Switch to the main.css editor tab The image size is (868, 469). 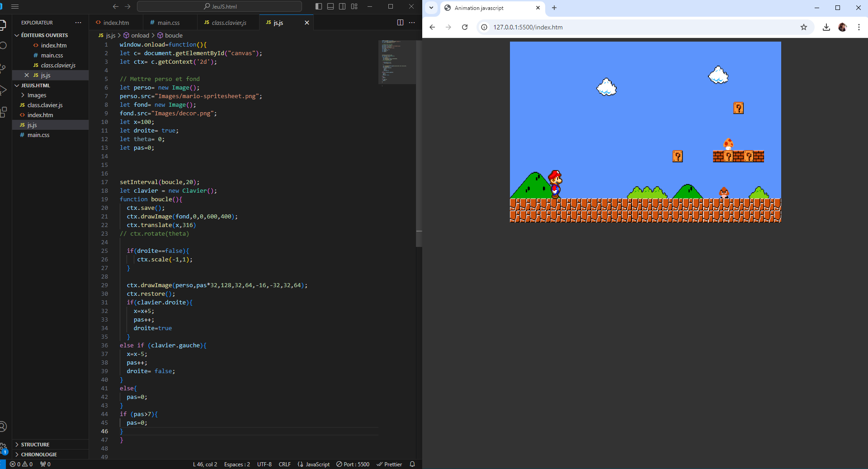[x=169, y=23]
